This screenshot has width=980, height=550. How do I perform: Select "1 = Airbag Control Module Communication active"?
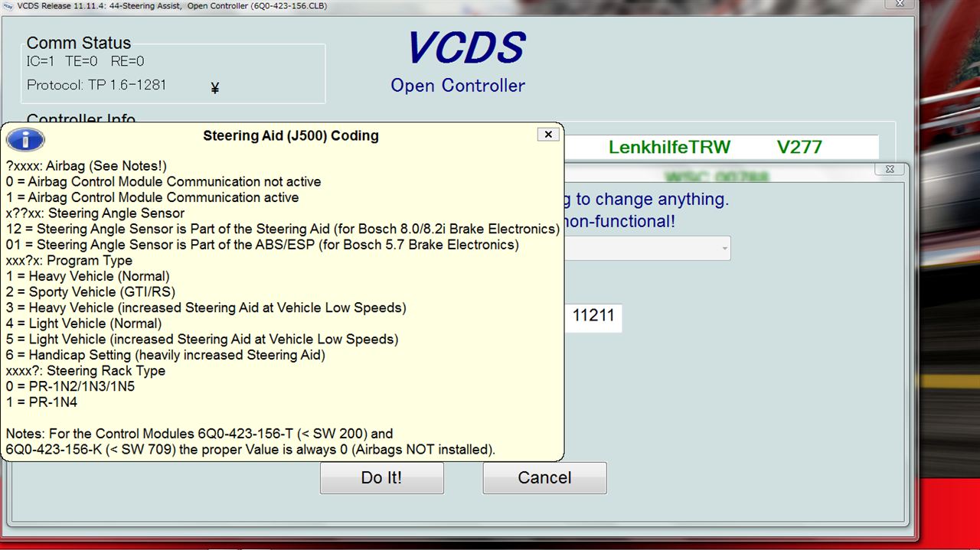pos(152,197)
